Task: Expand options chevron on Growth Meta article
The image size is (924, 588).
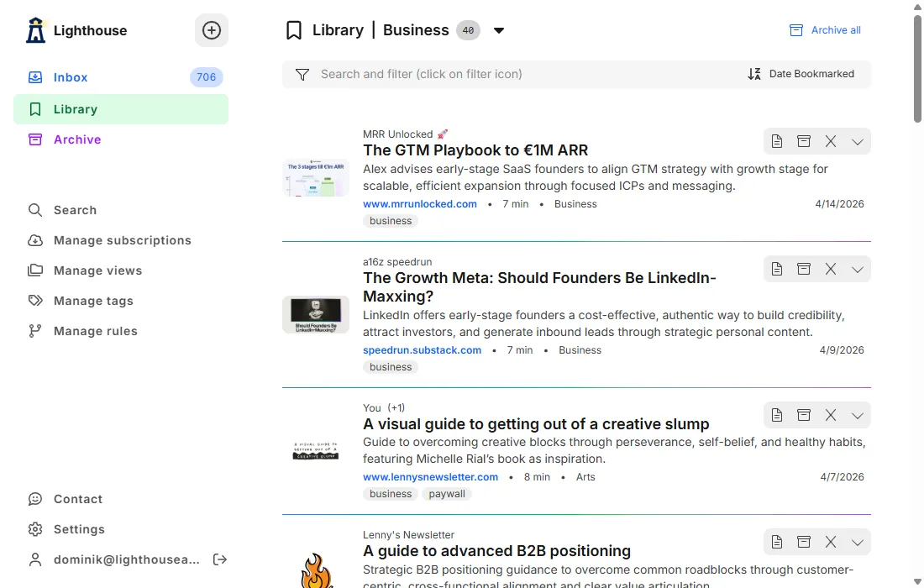Action: tap(858, 269)
